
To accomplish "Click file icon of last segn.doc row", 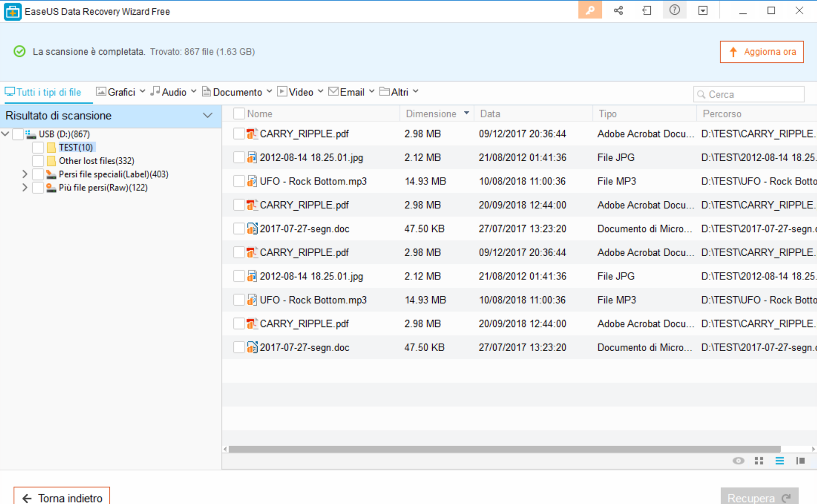I will pyautogui.click(x=252, y=347).
